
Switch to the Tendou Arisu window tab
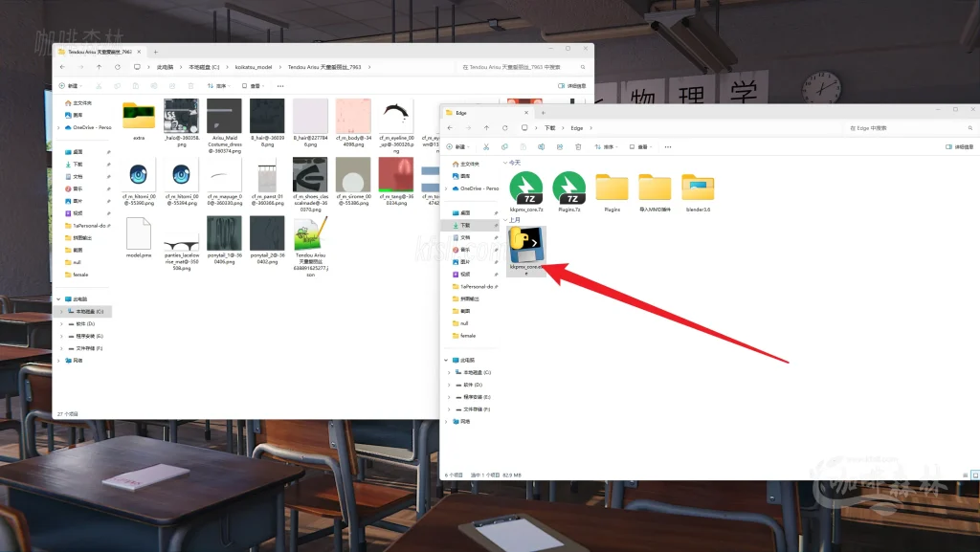coord(96,52)
